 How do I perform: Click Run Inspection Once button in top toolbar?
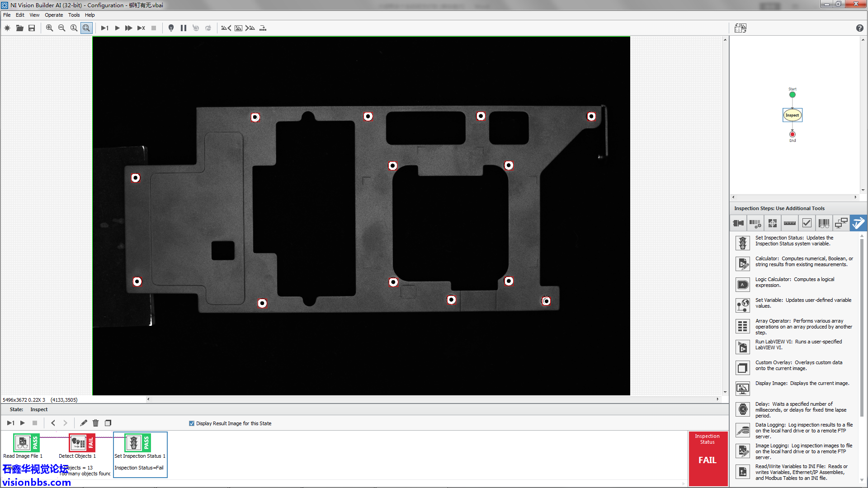[x=104, y=28]
